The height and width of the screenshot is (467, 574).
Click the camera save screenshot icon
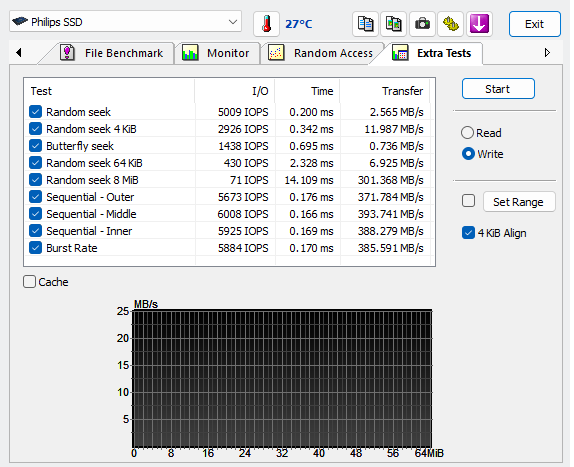click(x=422, y=24)
